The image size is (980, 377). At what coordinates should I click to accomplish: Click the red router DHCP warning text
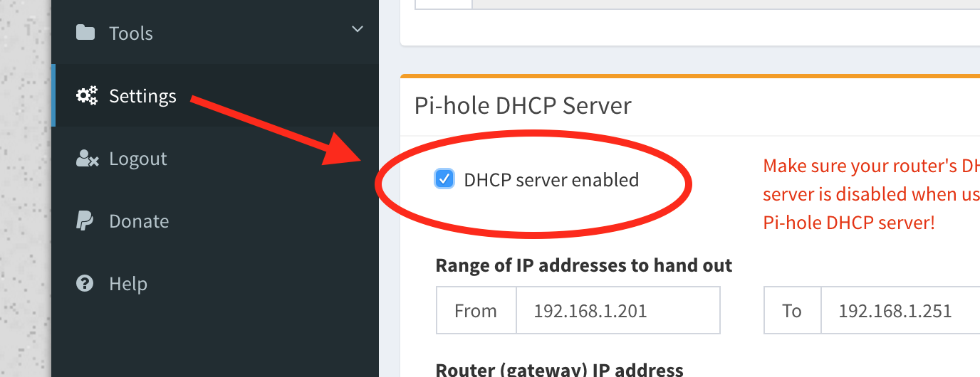tap(869, 194)
